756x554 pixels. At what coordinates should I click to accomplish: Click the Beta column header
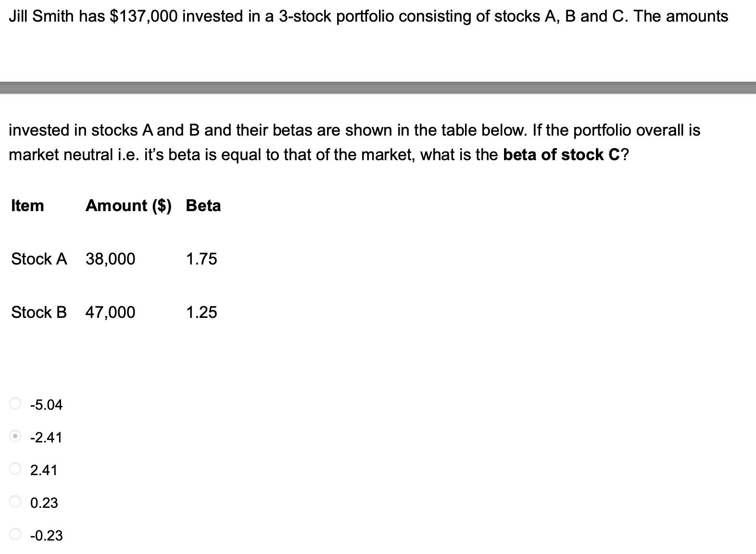click(x=202, y=206)
